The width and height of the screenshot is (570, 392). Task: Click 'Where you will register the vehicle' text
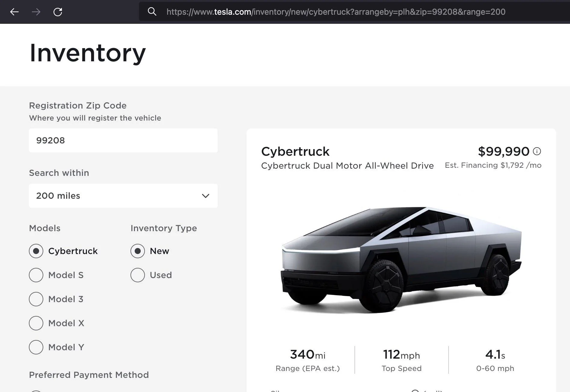pos(95,118)
